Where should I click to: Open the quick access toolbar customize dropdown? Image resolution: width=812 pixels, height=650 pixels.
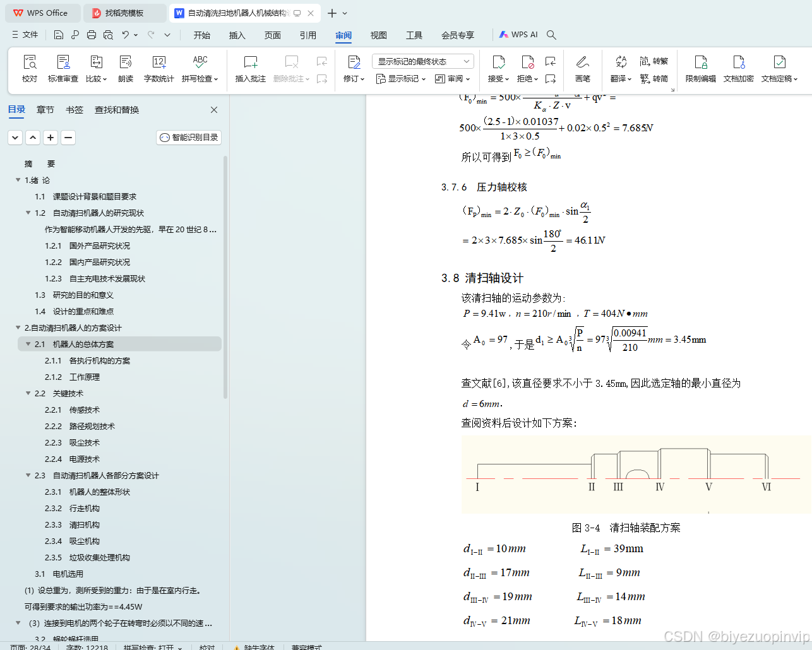point(167,35)
